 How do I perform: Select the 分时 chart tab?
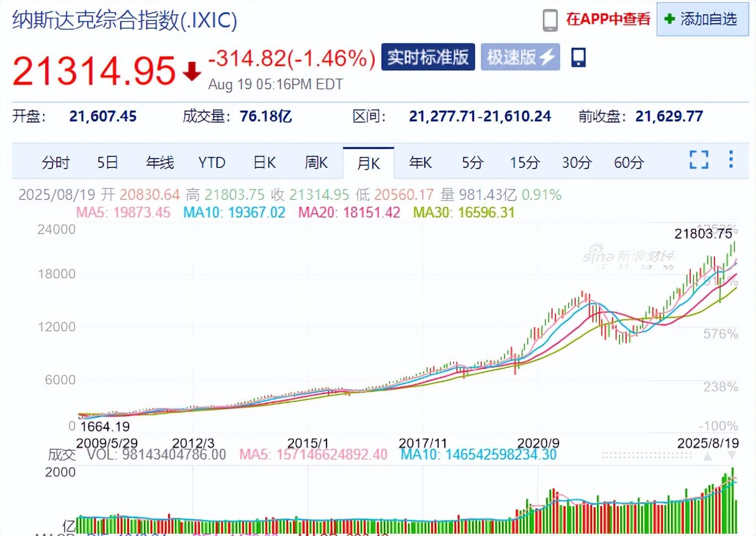click(x=56, y=162)
